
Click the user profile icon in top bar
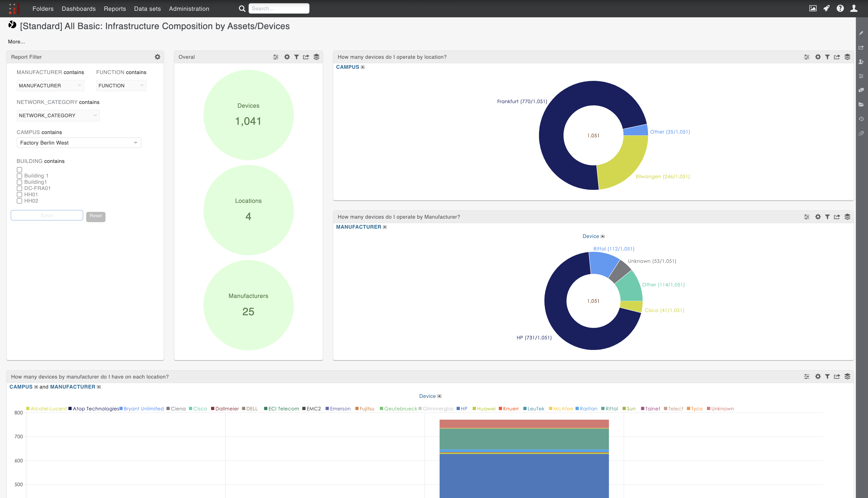(854, 9)
